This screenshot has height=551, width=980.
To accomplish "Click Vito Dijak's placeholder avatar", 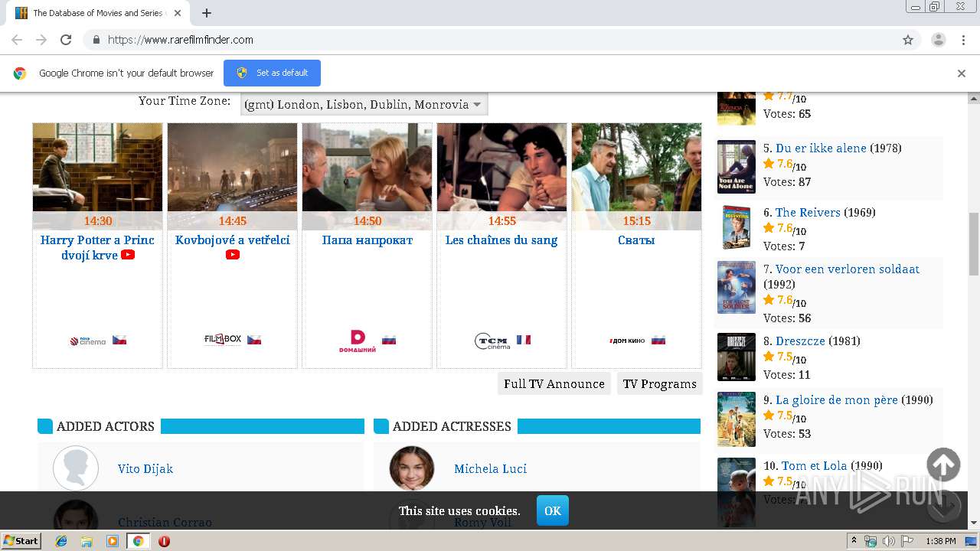I will click(x=76, y=468).
